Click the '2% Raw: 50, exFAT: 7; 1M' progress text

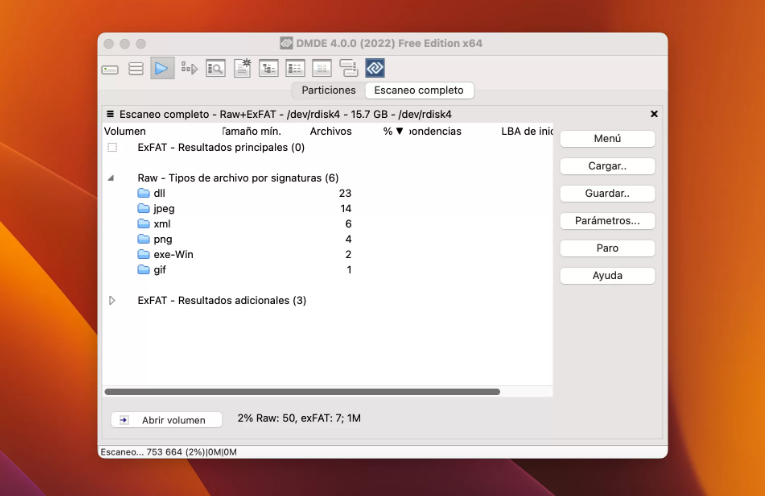tap(299, 418)
